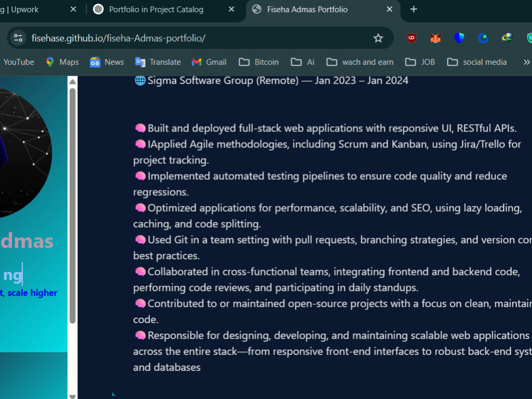Click the brain icon before 'Collaborated in cross-functional'

click(x=140, y=272)
